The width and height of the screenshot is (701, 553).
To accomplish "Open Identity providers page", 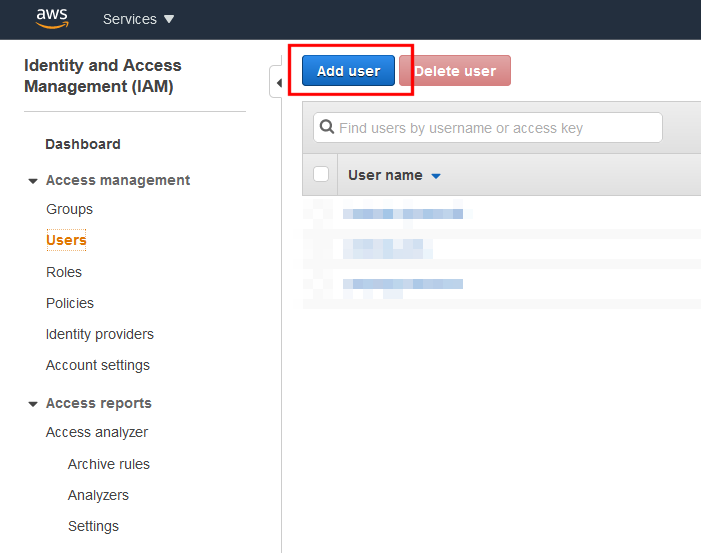I will [100, 334].
